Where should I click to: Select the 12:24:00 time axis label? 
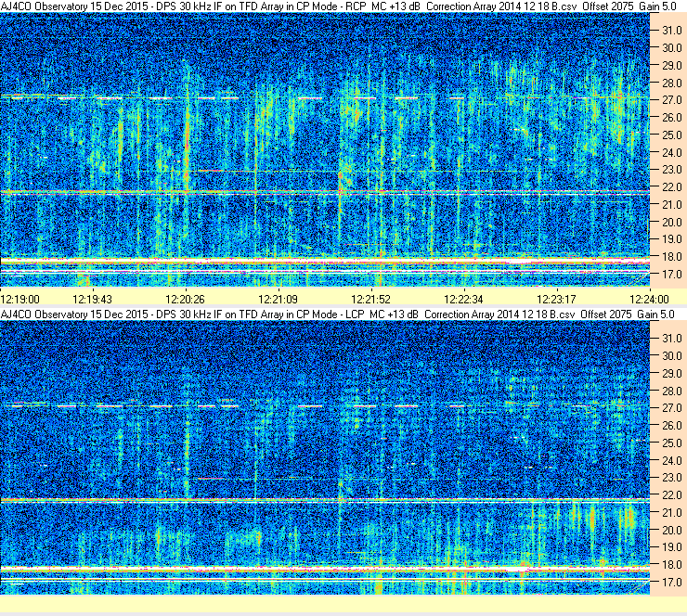pyautogui.click(x=649, y=300)
